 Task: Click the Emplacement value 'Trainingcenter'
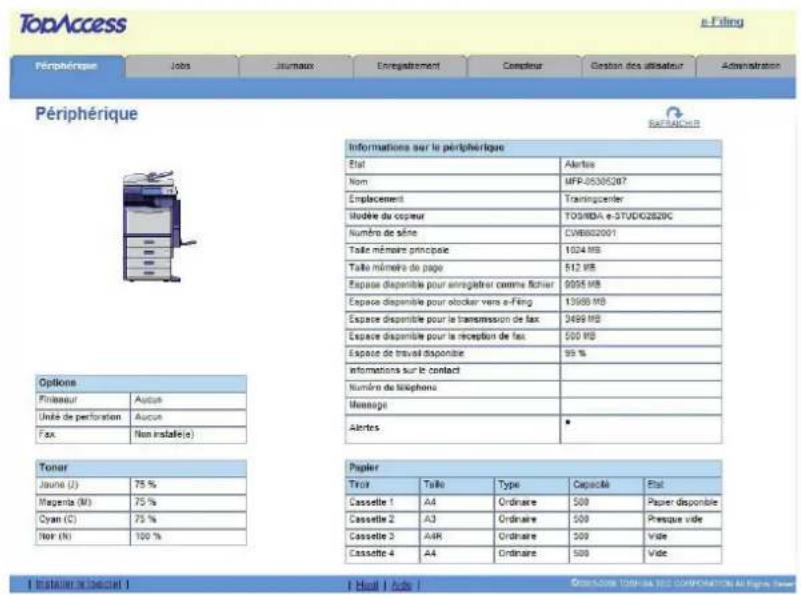pyautogui.click(x=594, y=199)
